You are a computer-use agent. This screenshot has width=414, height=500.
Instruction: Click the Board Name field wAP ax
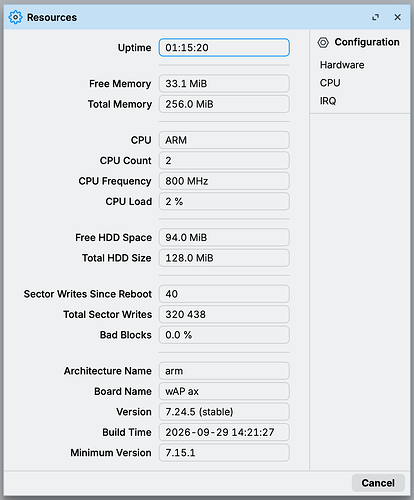pyautogui.click(x=224, y=391)
